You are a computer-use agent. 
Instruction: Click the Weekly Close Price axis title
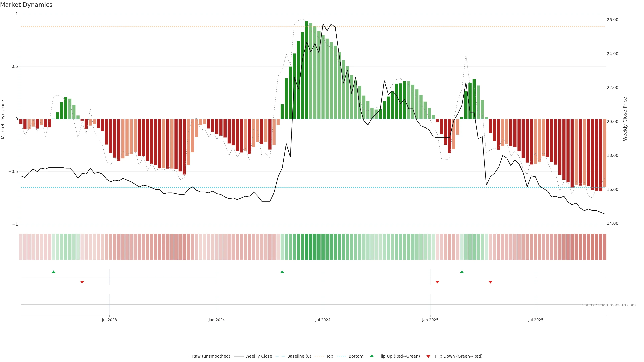pos(625,119)
